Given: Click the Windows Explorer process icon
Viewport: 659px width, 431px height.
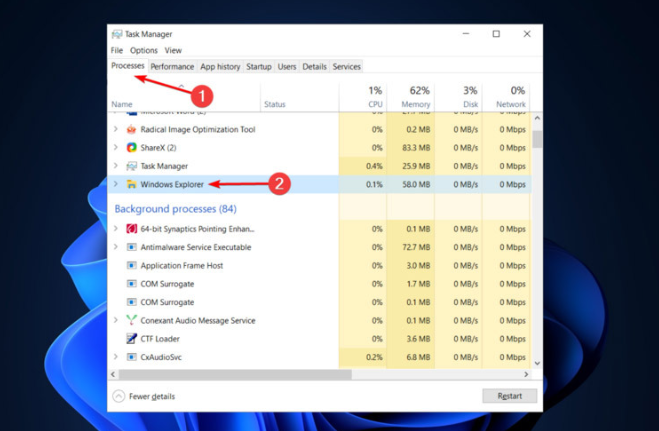Looking at the screenshot, I should pos(131,184).
